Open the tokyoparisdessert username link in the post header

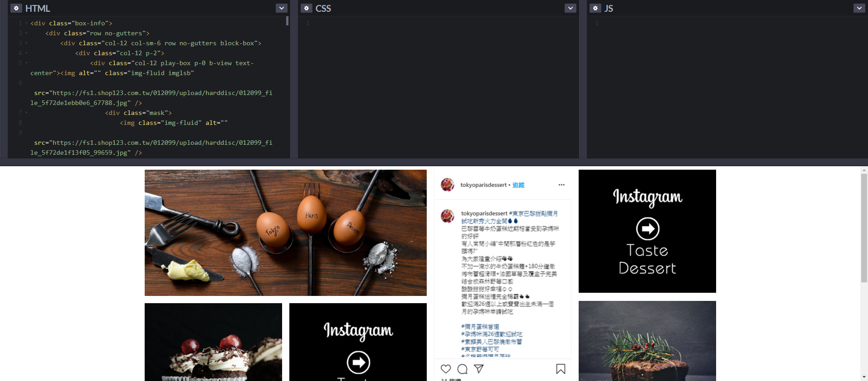[483, 185]
